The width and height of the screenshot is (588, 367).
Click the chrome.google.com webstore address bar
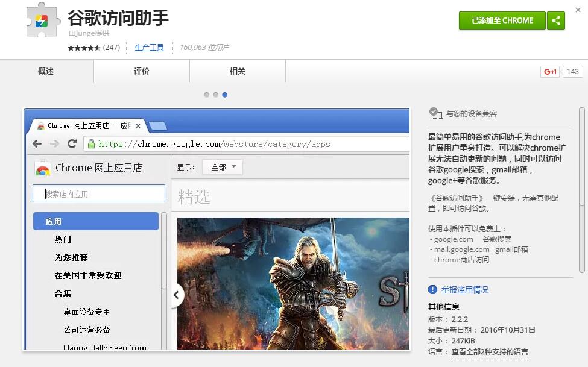click(247, 144)
